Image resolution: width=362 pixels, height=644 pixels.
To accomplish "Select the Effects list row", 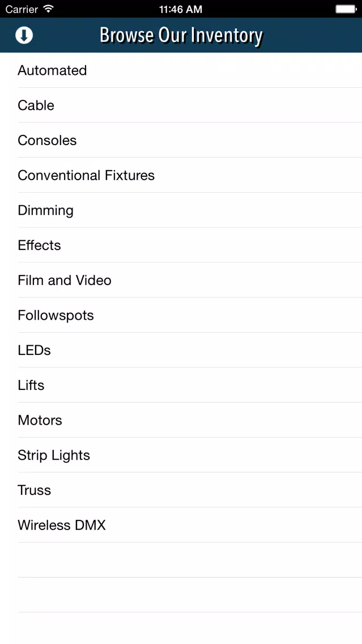I will [181, 245].
